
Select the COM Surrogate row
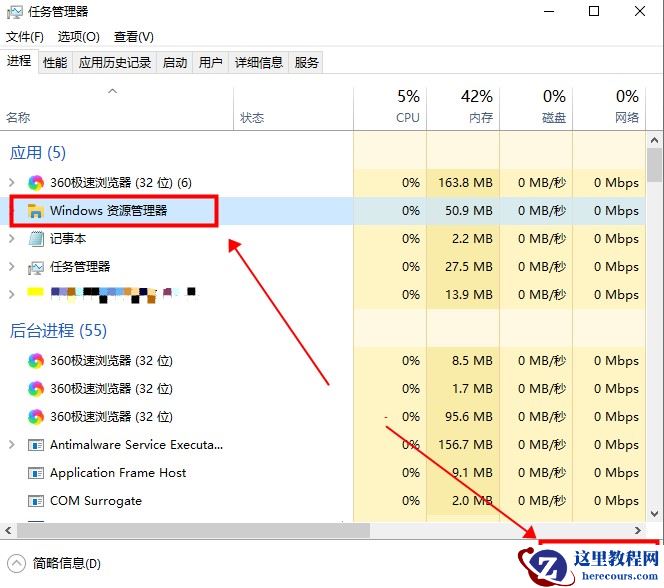click(x=323, y=501)
